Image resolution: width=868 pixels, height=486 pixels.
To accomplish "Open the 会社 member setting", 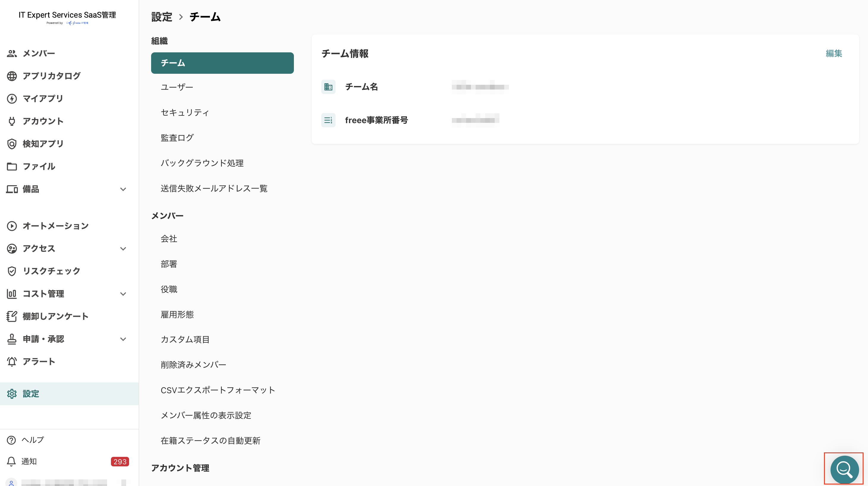I will (x=168, y=239).
